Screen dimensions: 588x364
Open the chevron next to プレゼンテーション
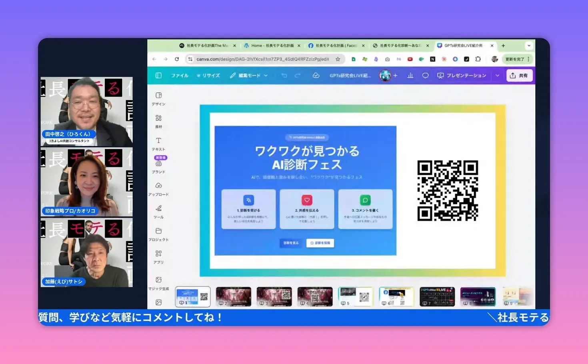click(497, 75)
